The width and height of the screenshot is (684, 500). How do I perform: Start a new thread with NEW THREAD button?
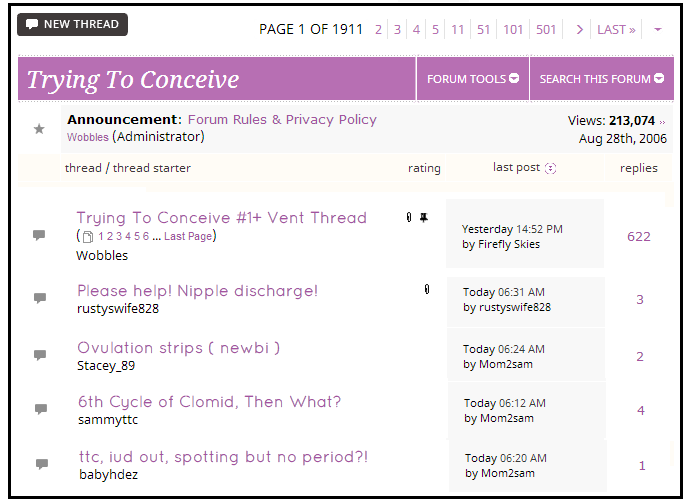pyautogui.click(x=72, y=24)
